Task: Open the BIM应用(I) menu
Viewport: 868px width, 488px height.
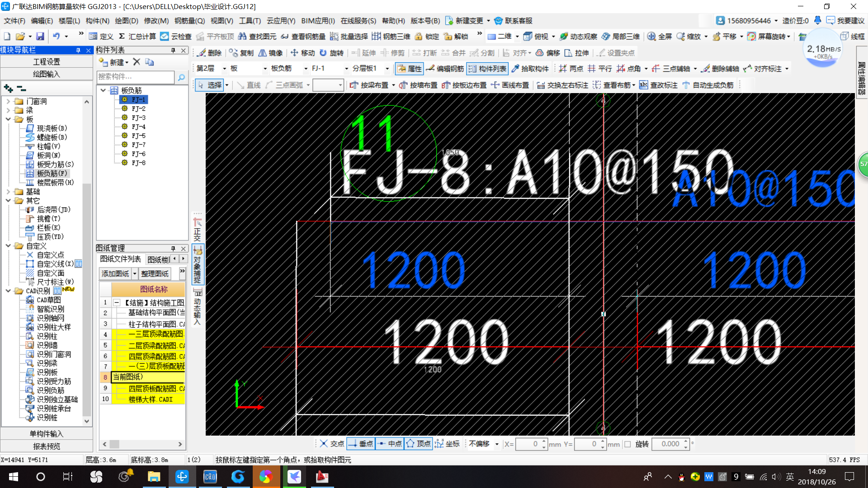Action: click(x=318, y=21)
